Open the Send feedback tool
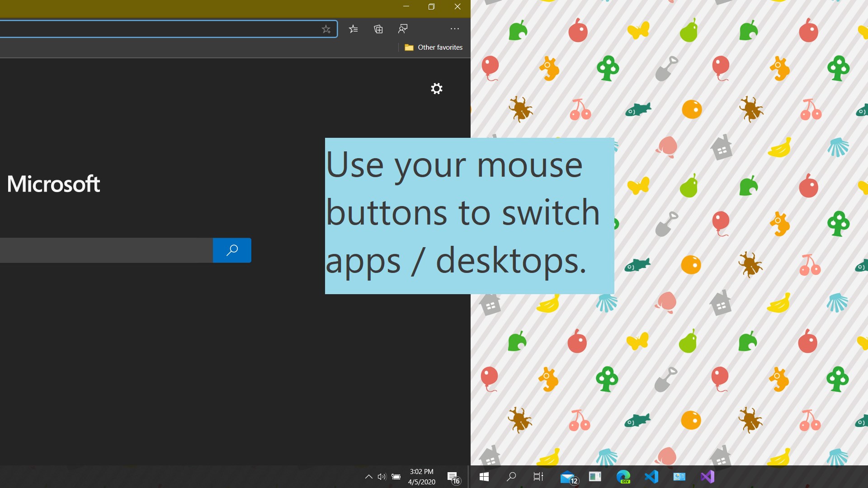The height and width of the screenshot is (488, 868). pos(402,28)
